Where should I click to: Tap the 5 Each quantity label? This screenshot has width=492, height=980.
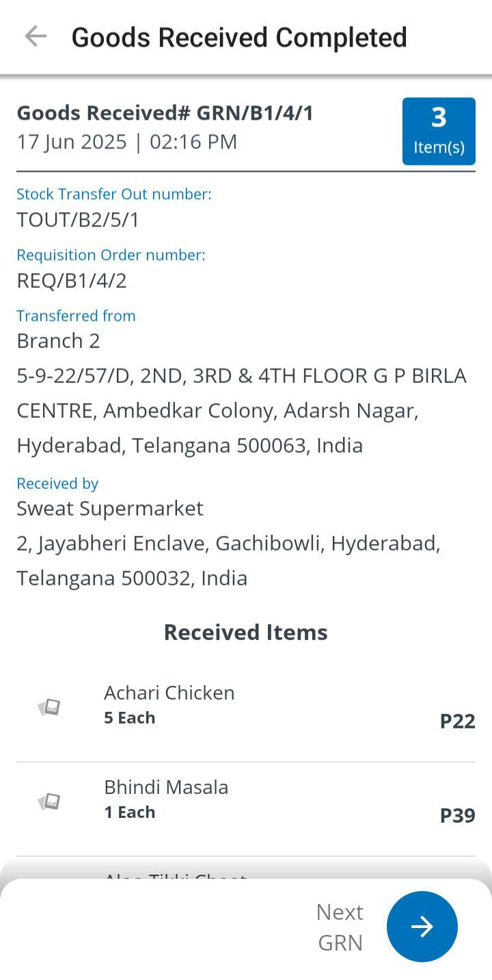point(130,717)
